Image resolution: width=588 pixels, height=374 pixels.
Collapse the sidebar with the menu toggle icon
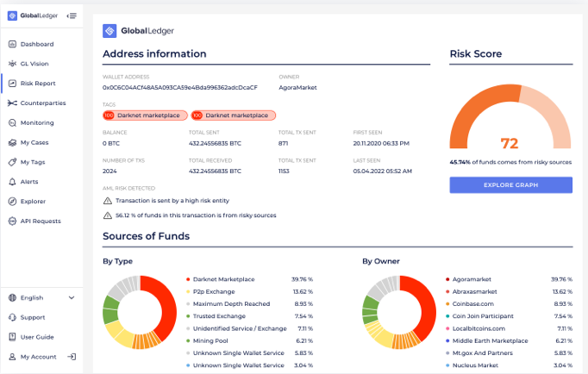click(72, 16)
